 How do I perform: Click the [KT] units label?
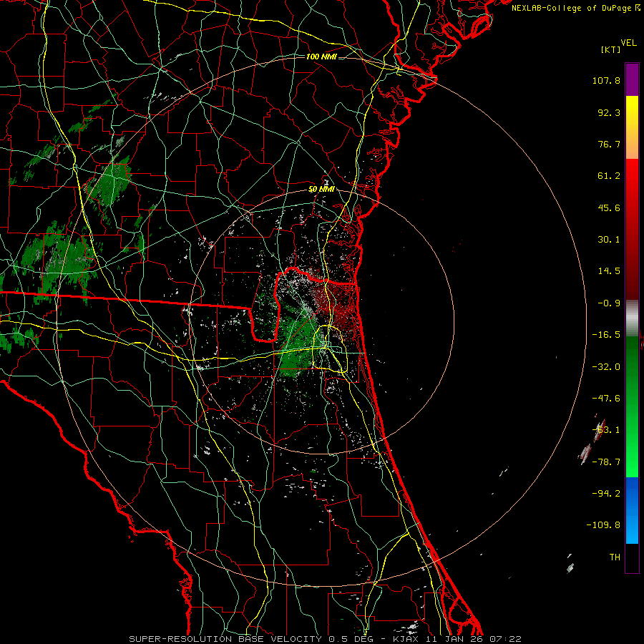pyautogui.click(x=610, y=49)
